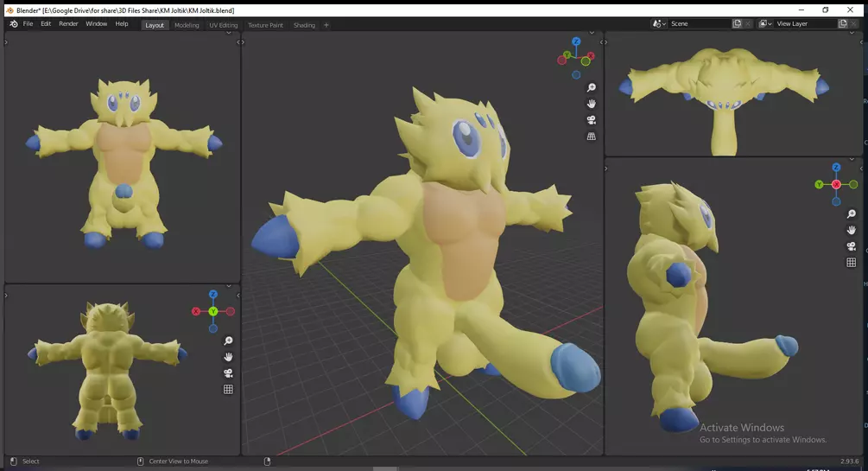Switch to the Texture Paint workspace tab
Screen dimensions: 868x471
(x=265, y=25)
